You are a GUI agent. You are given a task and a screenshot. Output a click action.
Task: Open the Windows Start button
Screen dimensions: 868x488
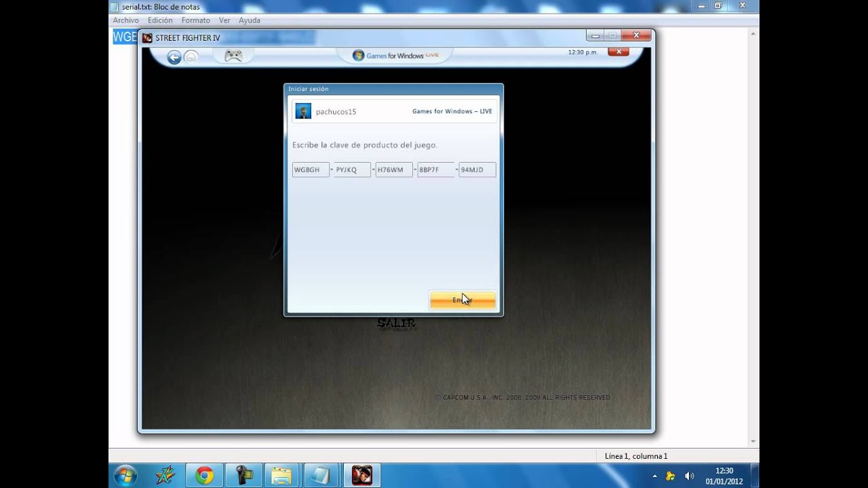125,476
